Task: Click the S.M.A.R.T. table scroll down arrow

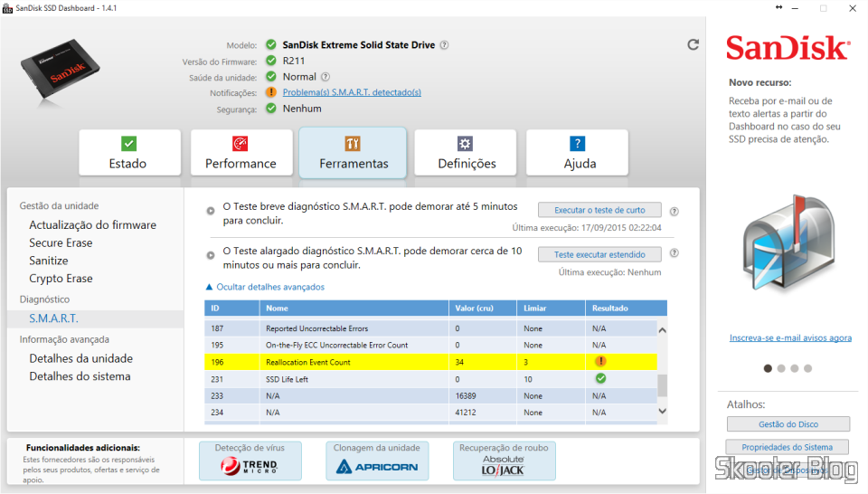Action: coord(662,411)
